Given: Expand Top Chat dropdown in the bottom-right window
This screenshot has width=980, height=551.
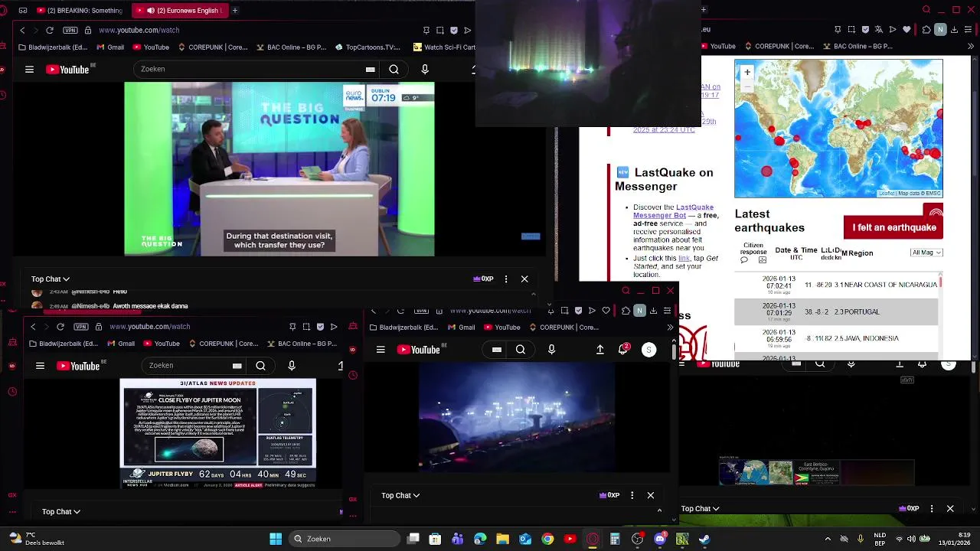Looking at the screenshot, I should tap(701, 508).
